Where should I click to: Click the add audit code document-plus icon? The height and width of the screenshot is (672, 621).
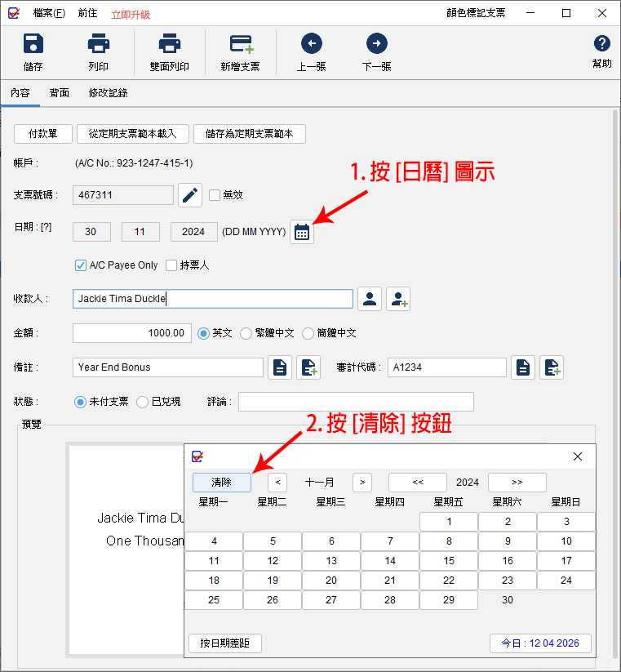point(552,367)
